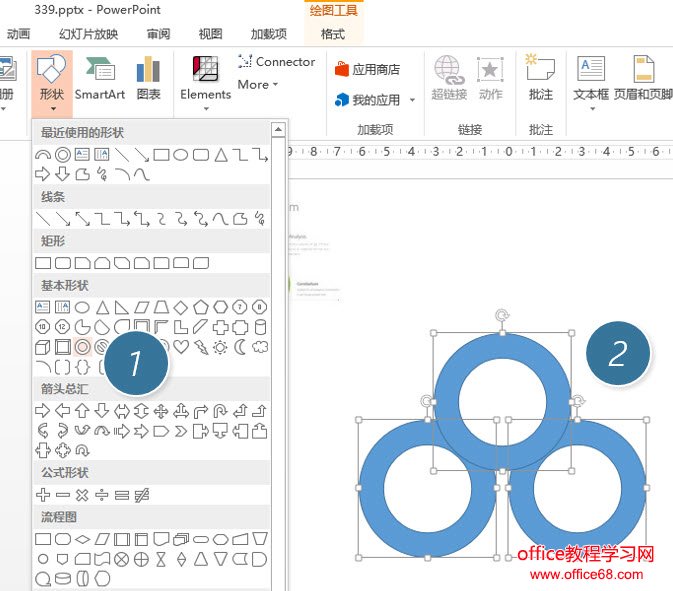The image size is (673, 591).
Task: Open the 视图 tab
Action: (211, 34)
